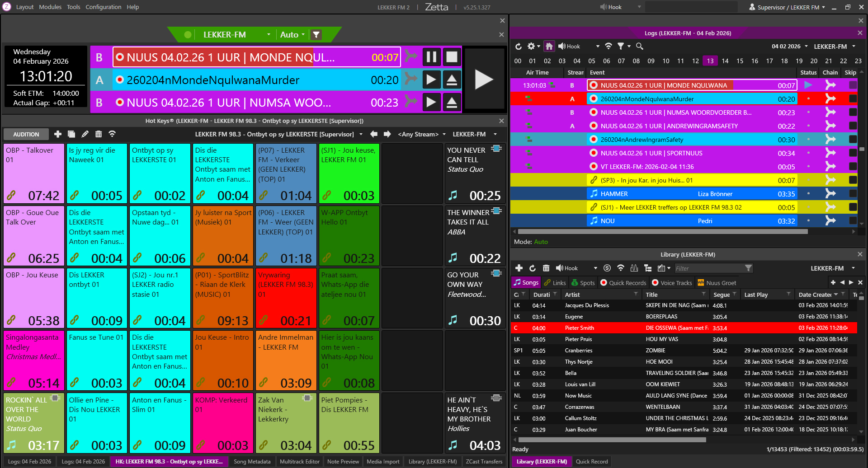Toggle skip box for HAMMER log row
The image size is (868, 468).
pyautogui.click(x=853, y=194)
